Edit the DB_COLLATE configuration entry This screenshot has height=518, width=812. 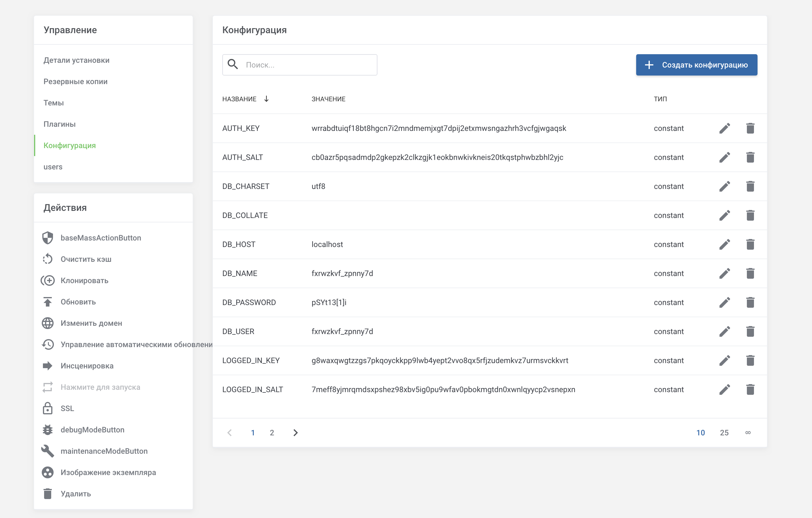[724, 215]
